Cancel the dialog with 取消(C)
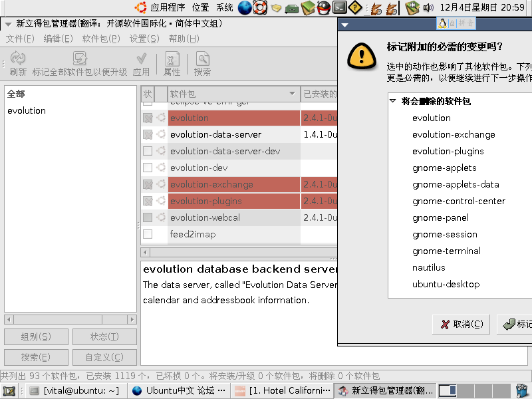Image resolution: width=532 pixels, height=399 pixels. [461, 325]
